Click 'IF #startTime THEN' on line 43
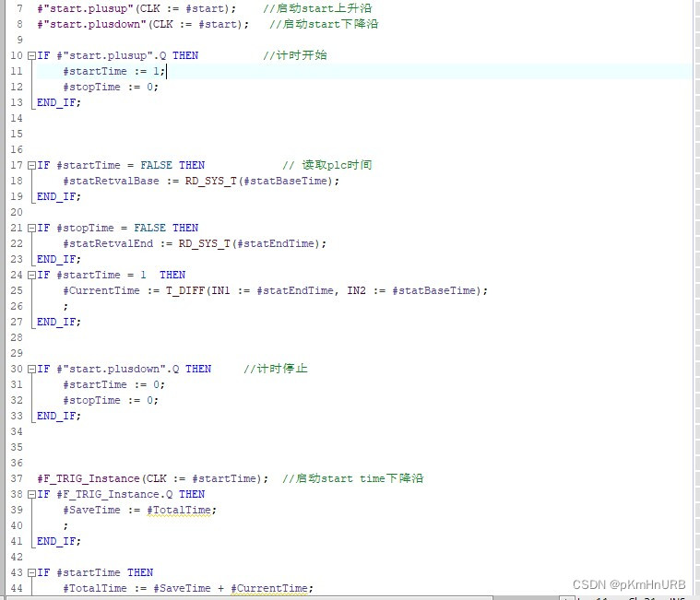 coord(95,572)
